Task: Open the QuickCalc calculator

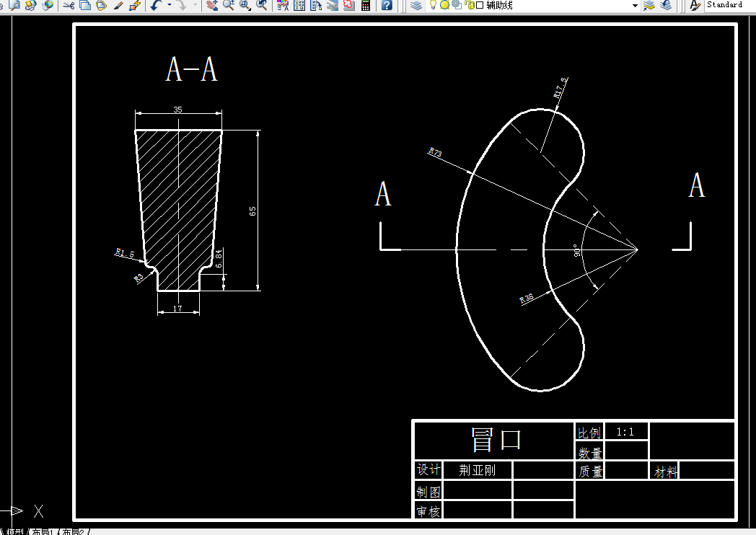Action: (366, 5)
